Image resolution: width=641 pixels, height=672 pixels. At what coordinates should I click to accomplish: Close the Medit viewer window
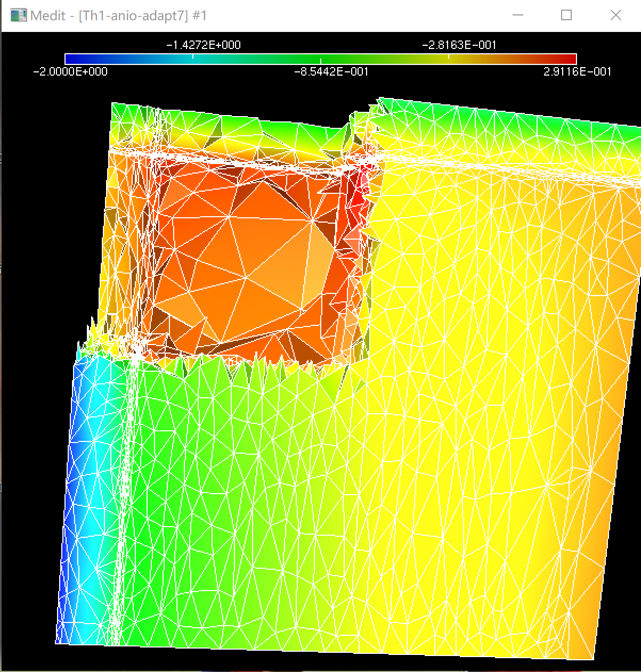615,15
